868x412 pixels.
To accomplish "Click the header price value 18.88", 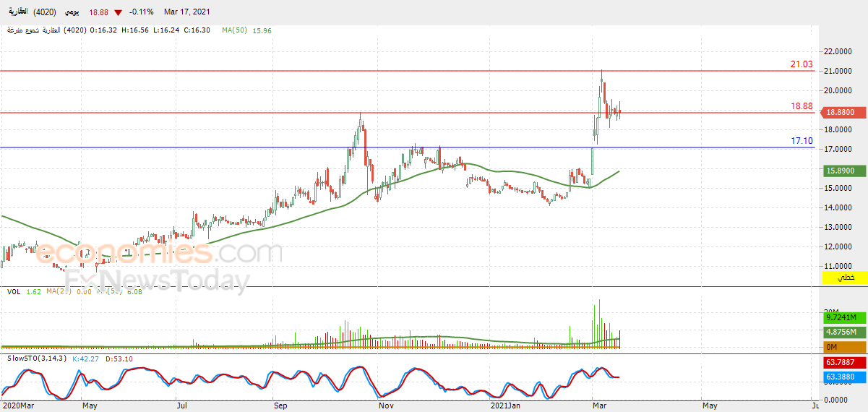I will (98, 12).
